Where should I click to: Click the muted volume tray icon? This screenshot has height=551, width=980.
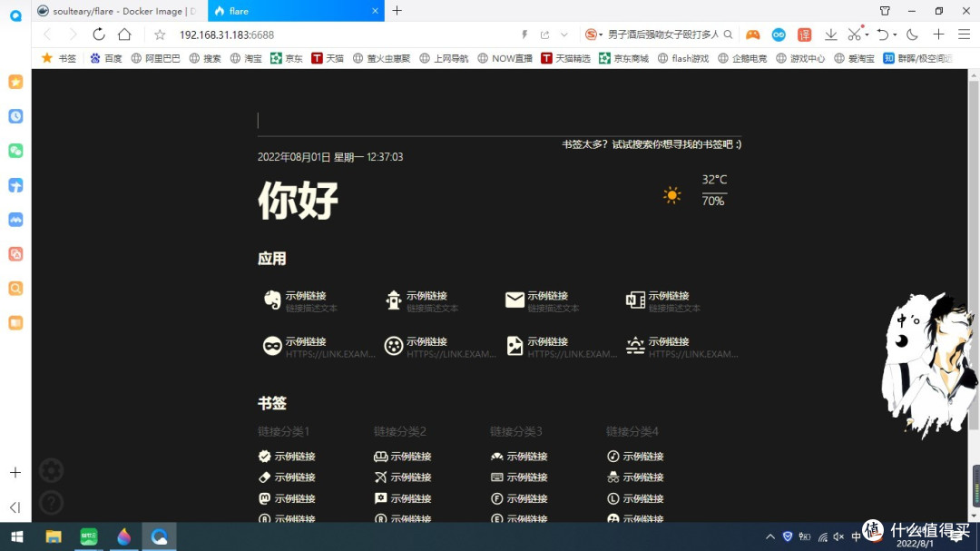(x=838, y=536)
